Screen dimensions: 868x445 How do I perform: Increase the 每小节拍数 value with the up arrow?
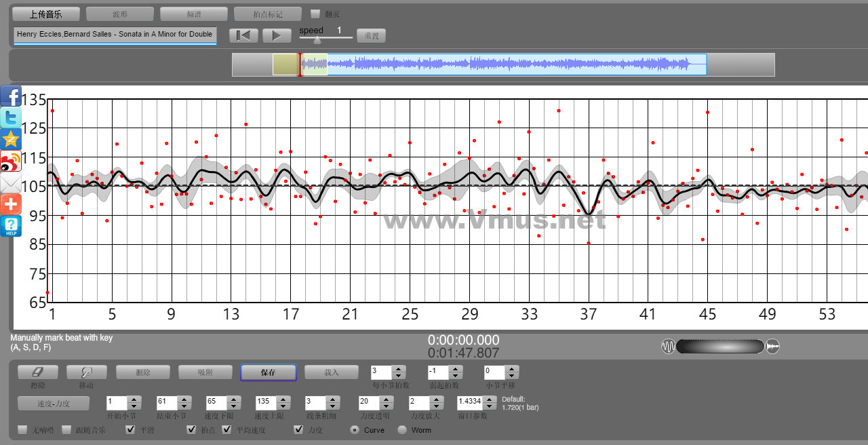point(399,368)
